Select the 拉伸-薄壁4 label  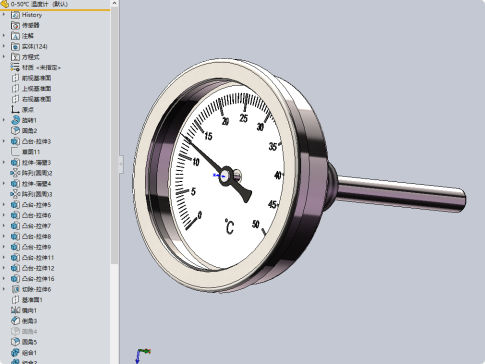click(x=36, y=184)
